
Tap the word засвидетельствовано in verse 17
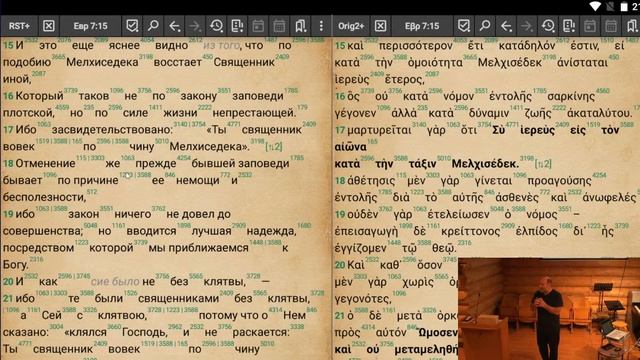point(112,130)
